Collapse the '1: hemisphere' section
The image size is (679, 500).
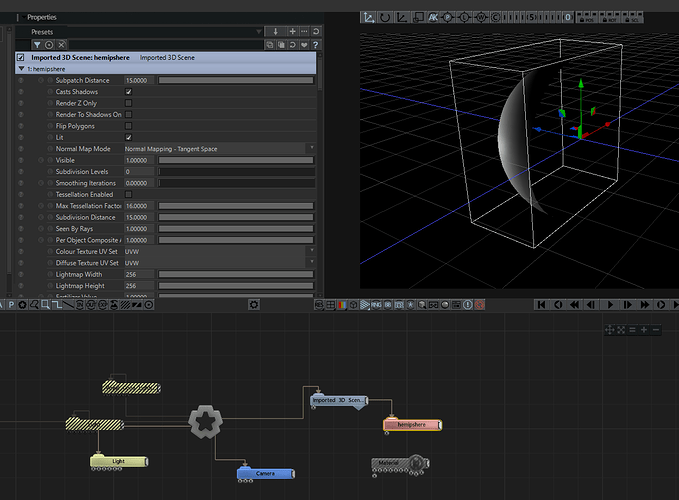pyautogui.click(x=21, y=69)
